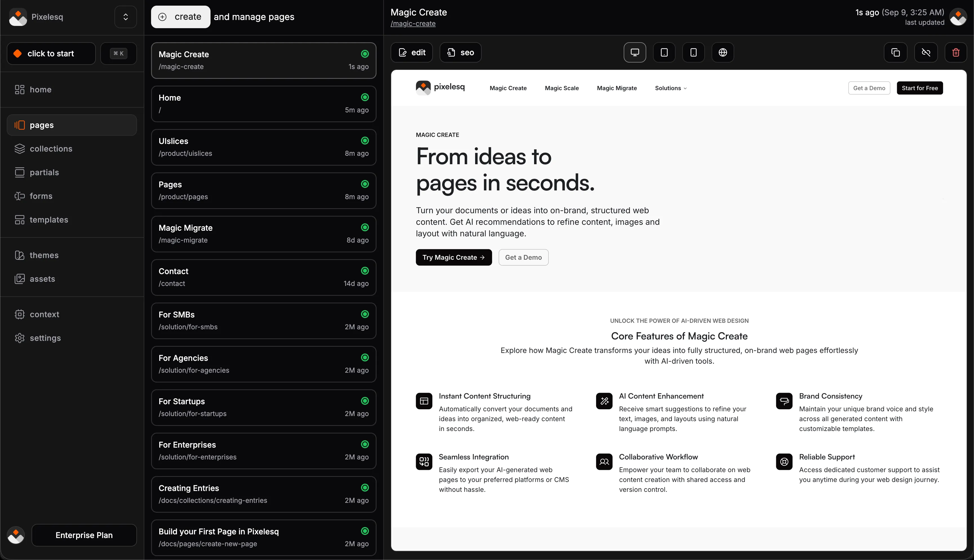Click Instant Content Structuring icon
The height and width of the screenshot is (560, 974).
[424, 401]
